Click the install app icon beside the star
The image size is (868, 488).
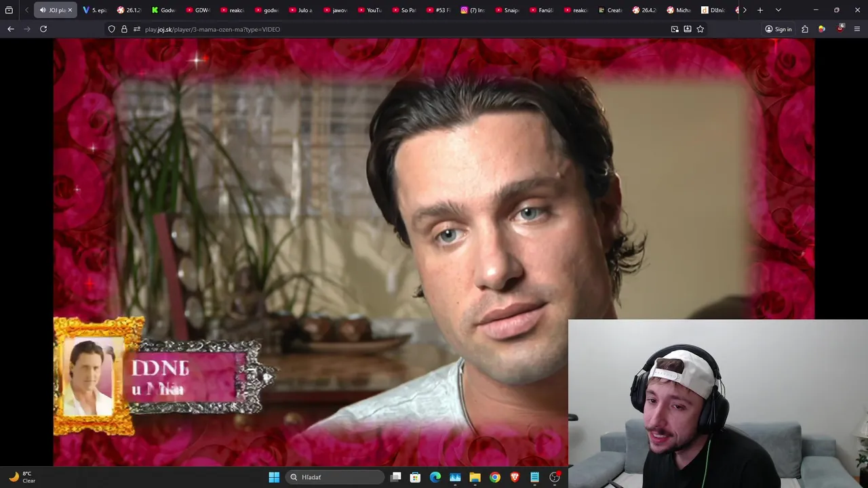(688, 29)
